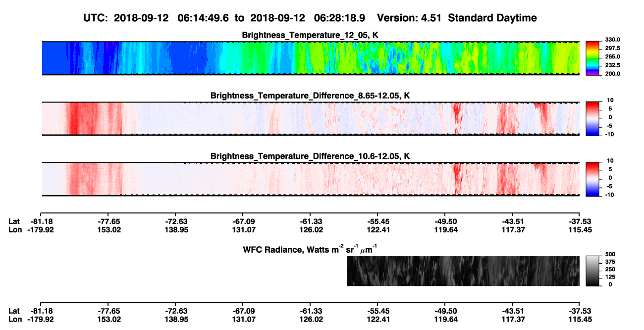Click the Brightness_Temperature_Difference_8.65-12.05 title
This screenshot has width=644, height=330.
[x=311, y=95]
